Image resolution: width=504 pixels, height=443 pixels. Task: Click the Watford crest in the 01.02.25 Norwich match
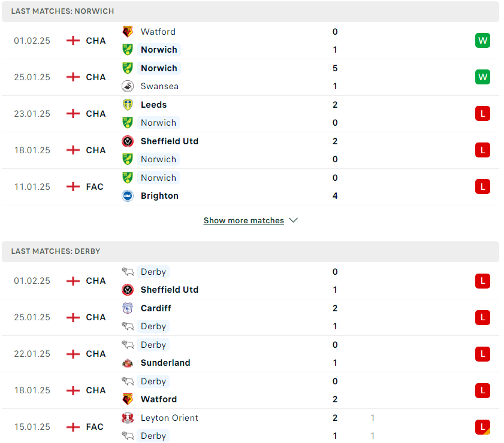[x=128, y=32]
